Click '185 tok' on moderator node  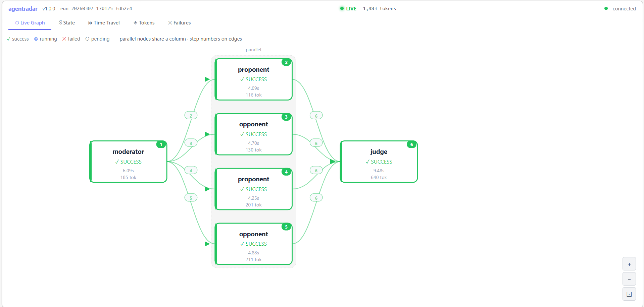[128, 177]
